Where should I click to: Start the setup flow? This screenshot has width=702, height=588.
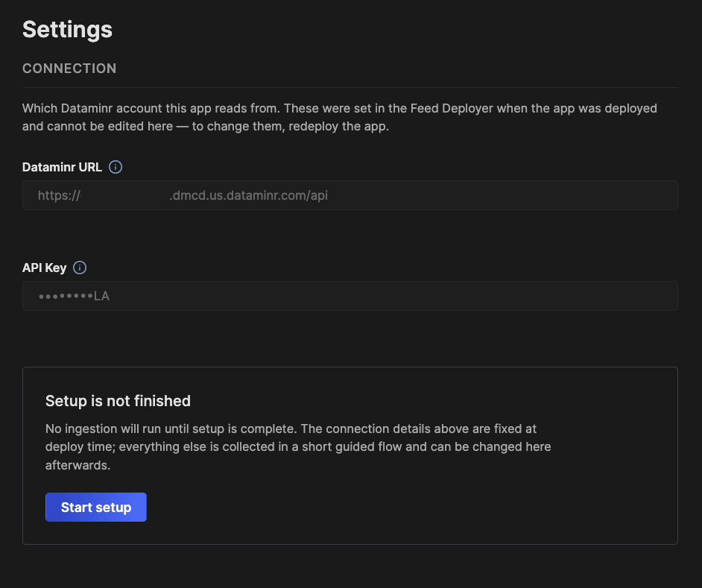(96, 507)
